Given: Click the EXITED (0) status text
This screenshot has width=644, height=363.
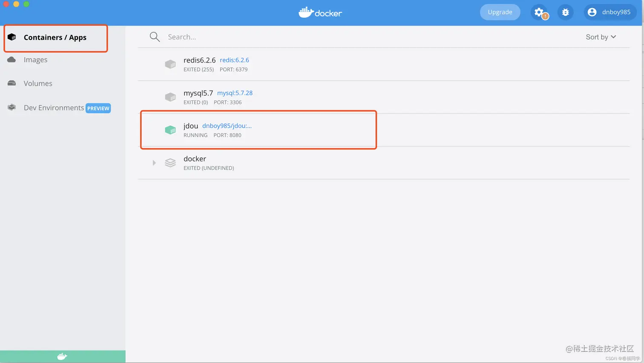Looking at the screenshot, I should 195,102.
